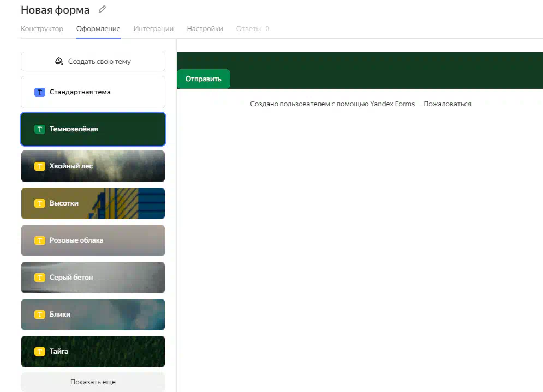The width and height of the screenshot is (543, 392).
Task: Select the Темнозелёная theme card
Action: [93, 129]
